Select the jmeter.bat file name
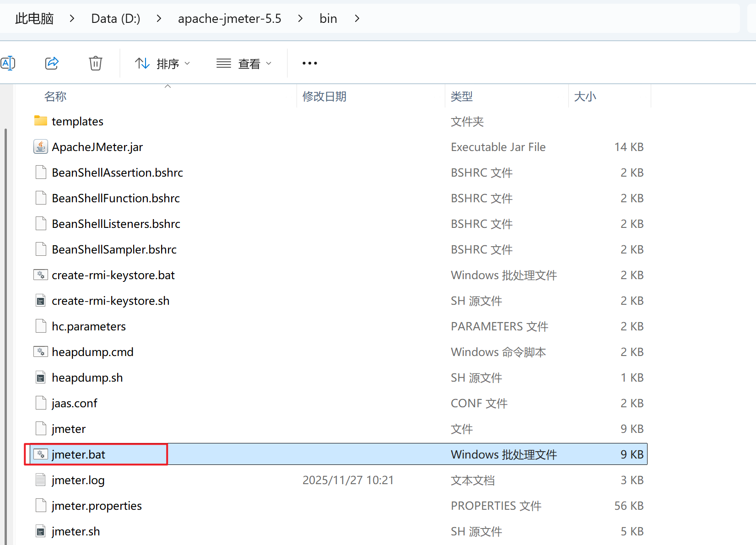 78,454
